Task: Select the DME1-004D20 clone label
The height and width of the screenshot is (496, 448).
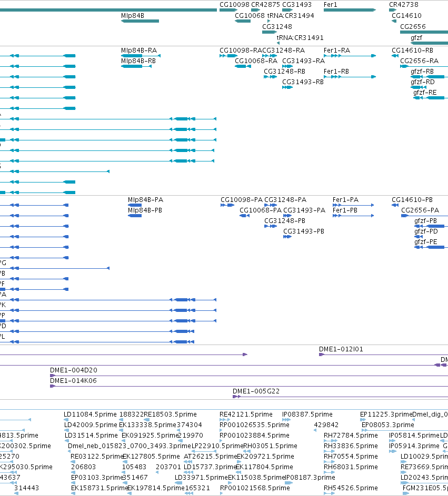Action: [74, 370]
